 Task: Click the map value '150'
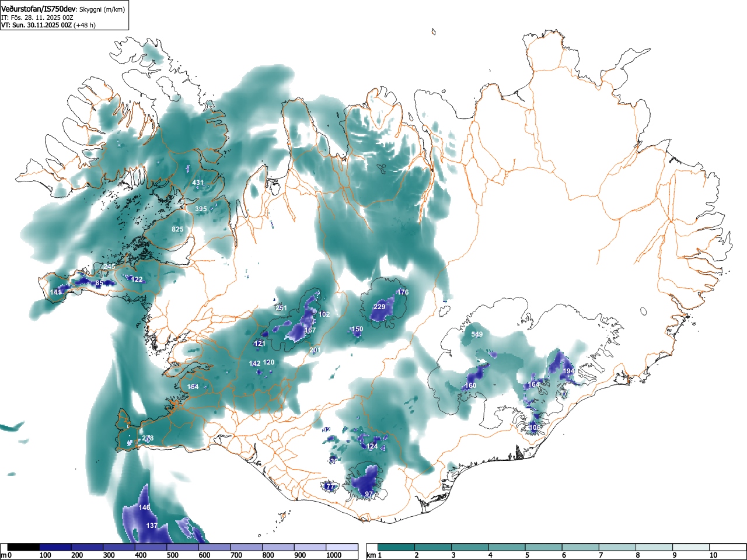click(357, 329)
